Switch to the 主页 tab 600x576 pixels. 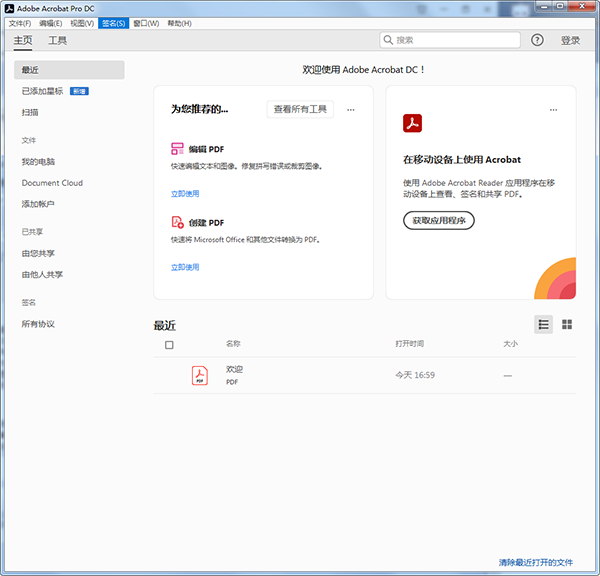(x=23, y=40)
